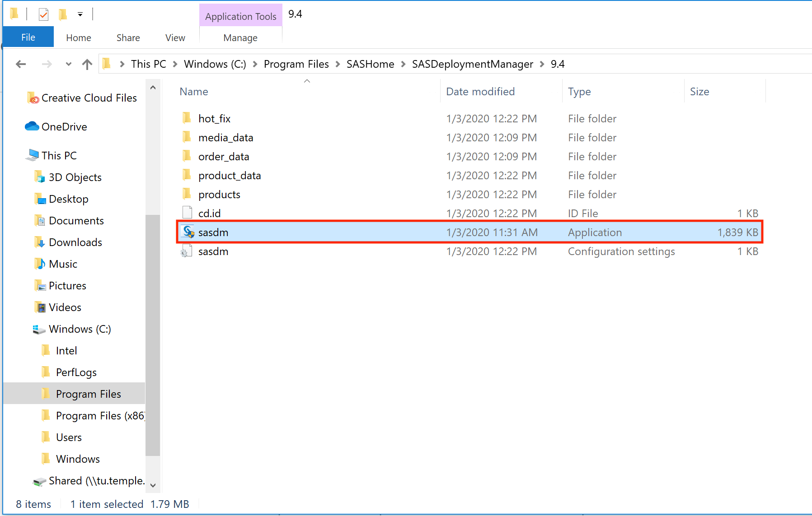
Task: Switch to the View ribbon tab
Action: tap(175, 38)
